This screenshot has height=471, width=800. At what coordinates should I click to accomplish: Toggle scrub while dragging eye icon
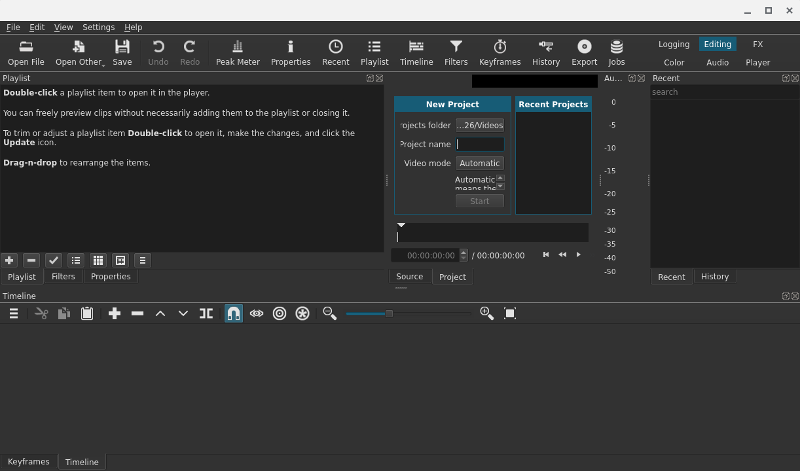pyautogui.click(x=256, y=313)
